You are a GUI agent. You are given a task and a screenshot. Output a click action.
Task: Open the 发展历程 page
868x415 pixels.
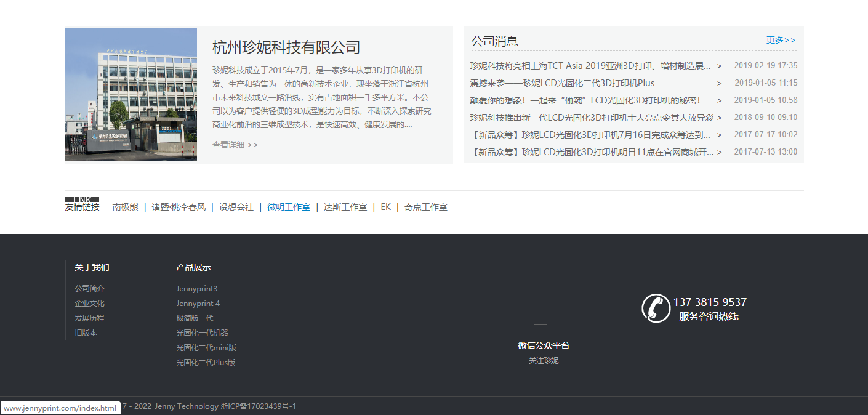(89, 318)
